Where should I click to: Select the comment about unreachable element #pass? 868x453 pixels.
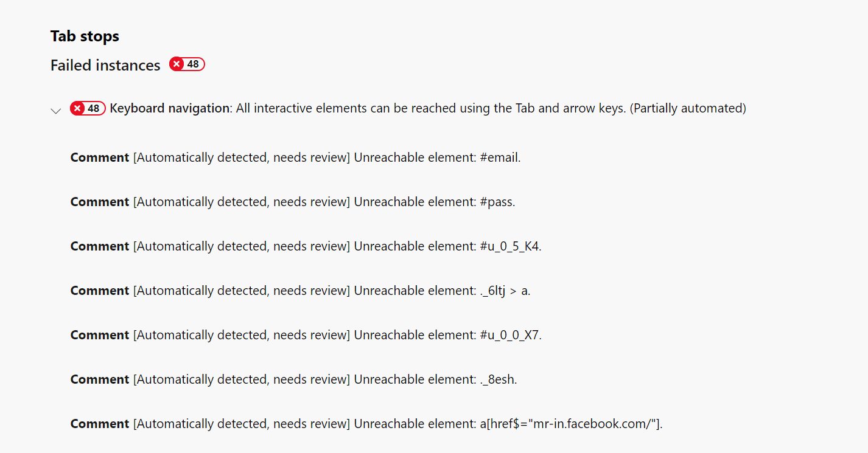(x=292, y=201)
